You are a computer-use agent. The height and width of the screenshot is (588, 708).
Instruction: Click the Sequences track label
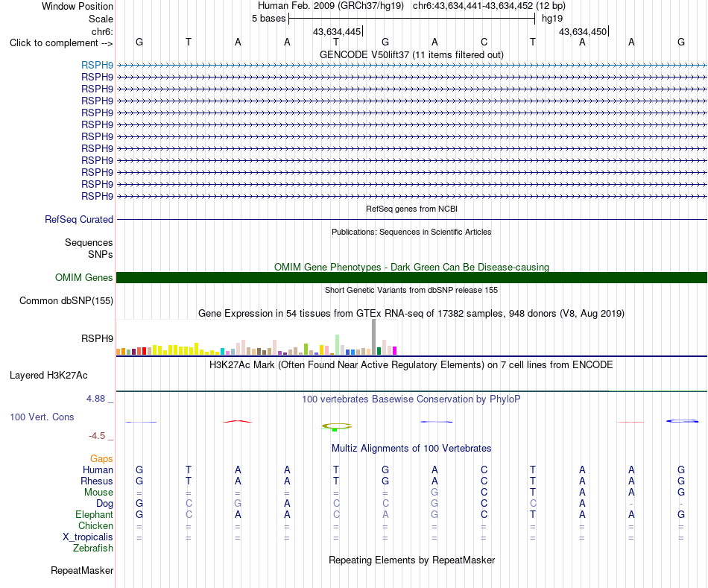point(89,242)
